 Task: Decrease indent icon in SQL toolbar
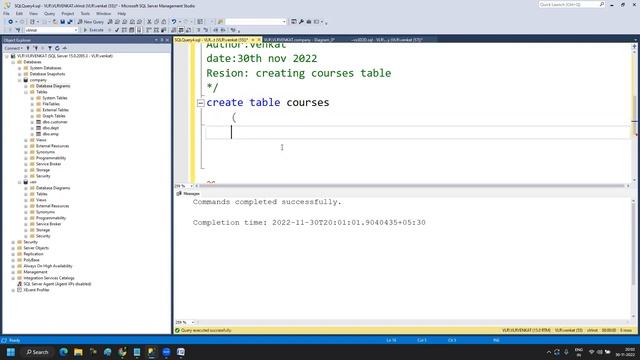[x=216, y=30]
